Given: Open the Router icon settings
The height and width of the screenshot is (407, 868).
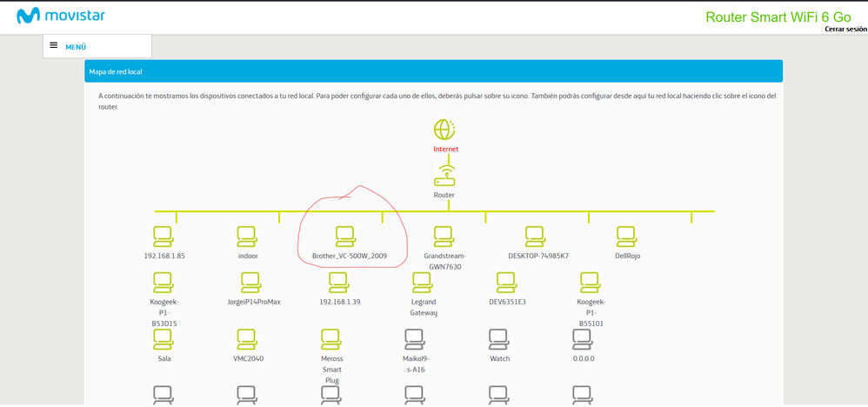Looking at the screenshot, I should point(444,177).
